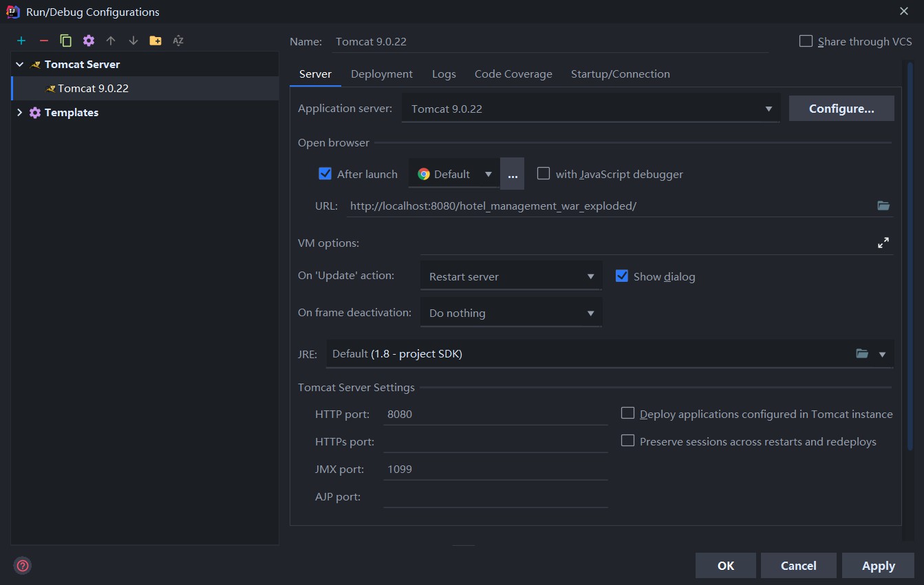Switch to the Startup/Connection tab
Viewport: 924px width, 585px height.
621,74
